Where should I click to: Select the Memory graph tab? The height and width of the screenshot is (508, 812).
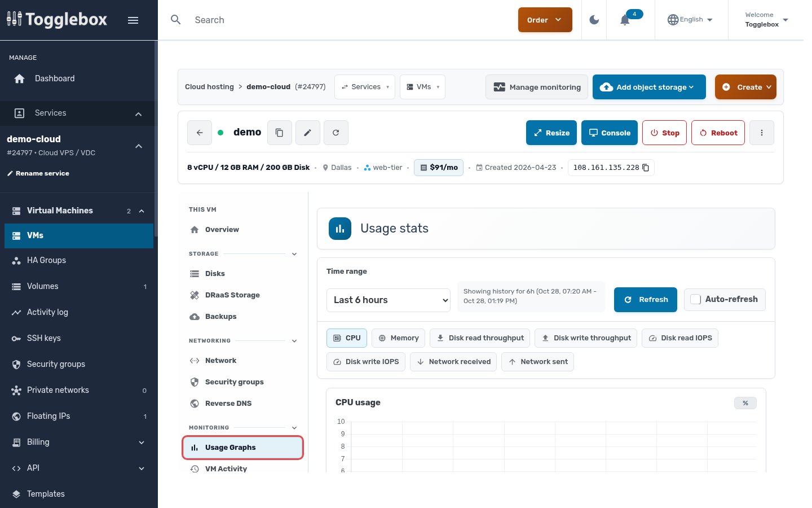[399, 338]
